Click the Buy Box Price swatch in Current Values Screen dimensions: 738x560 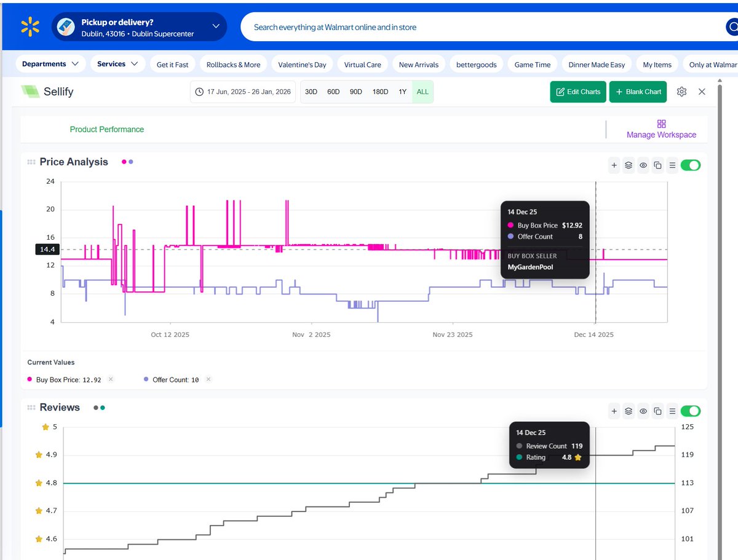pos(30,379)
